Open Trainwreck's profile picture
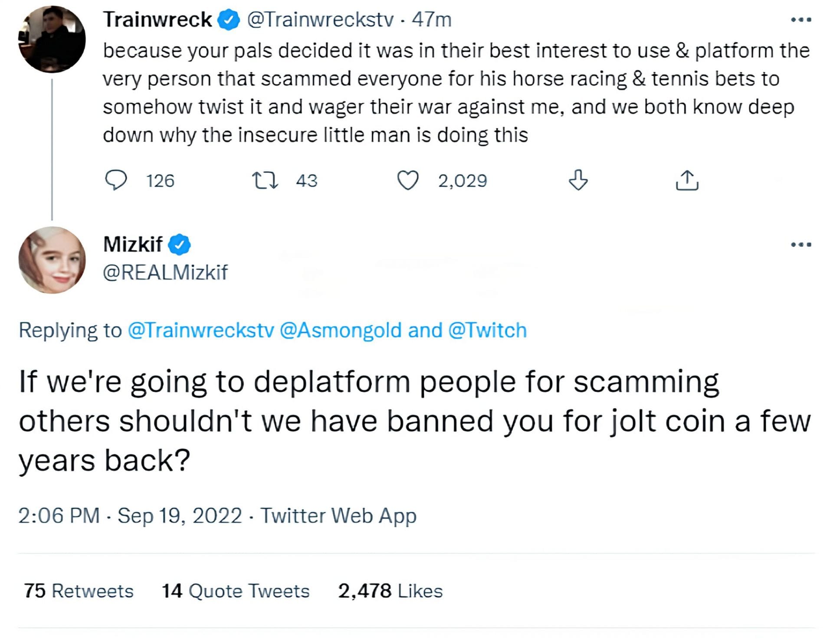The image size is (833, 644). 52,39
